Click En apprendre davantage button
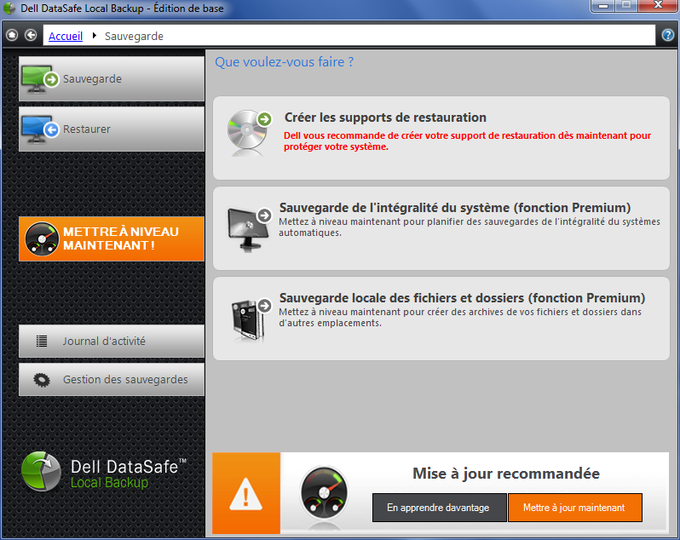680x540 pixels. click(439, 507)
